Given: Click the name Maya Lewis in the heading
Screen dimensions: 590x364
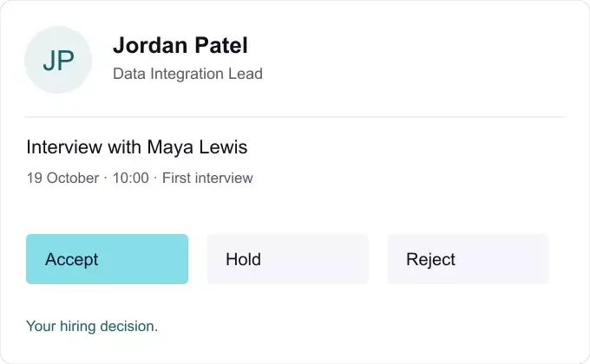Looking at the screenshot, I should (x=197, y=147).
